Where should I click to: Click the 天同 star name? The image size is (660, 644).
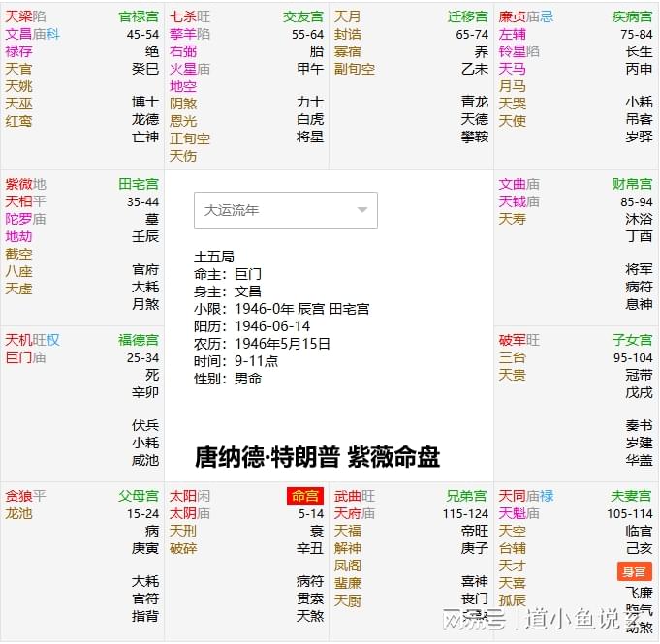point(513,496)
